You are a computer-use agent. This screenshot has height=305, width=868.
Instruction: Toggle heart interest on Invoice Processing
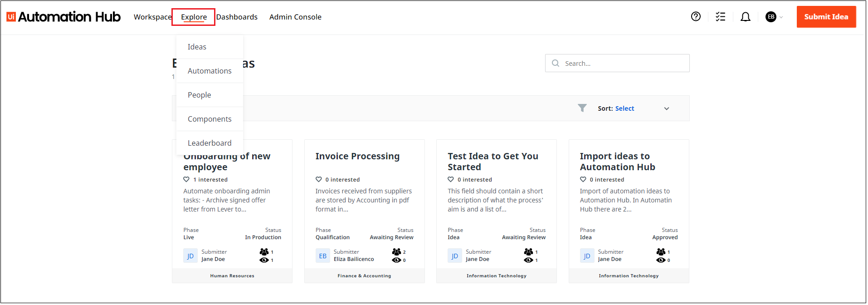(x=319, y=179)
